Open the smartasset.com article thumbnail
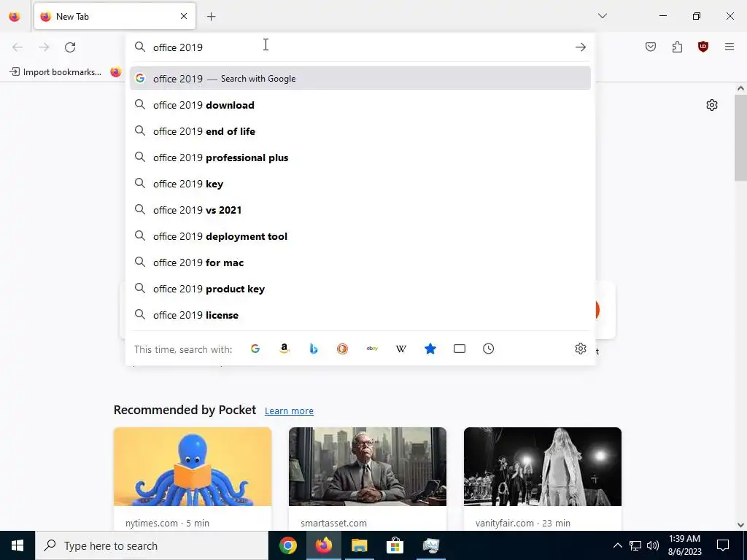This screenshot has height=560, width=747. 368,467
